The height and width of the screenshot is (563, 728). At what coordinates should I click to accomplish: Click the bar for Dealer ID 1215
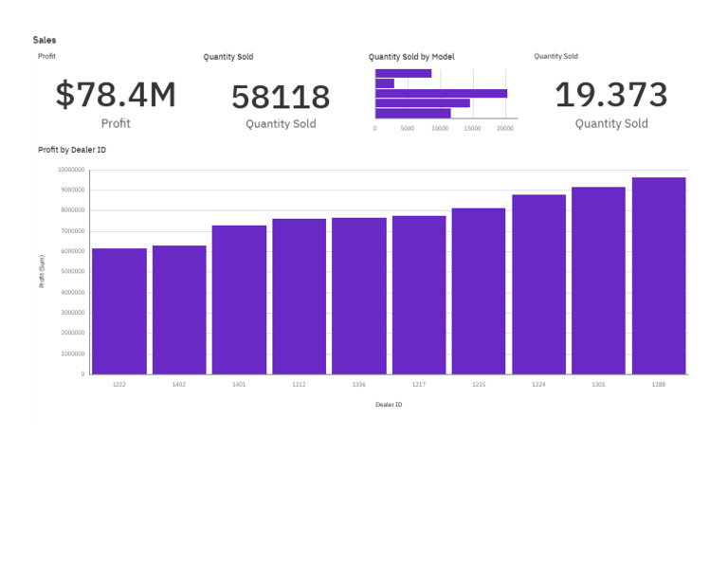click(479, 291)
